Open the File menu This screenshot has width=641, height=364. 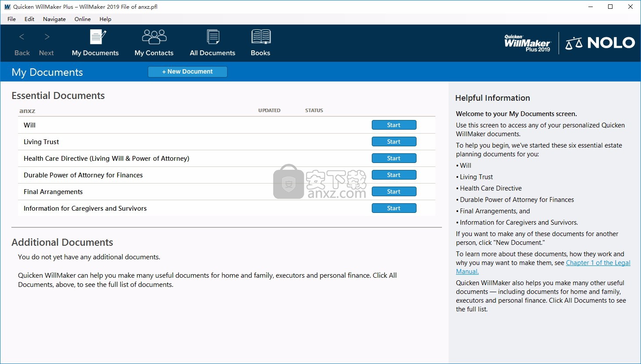click(x=12, y=19)
